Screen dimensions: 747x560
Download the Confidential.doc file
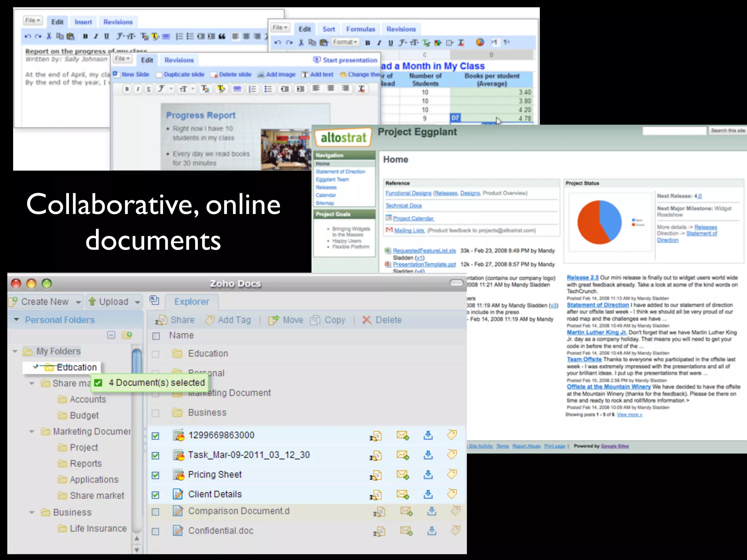(432, 531)
